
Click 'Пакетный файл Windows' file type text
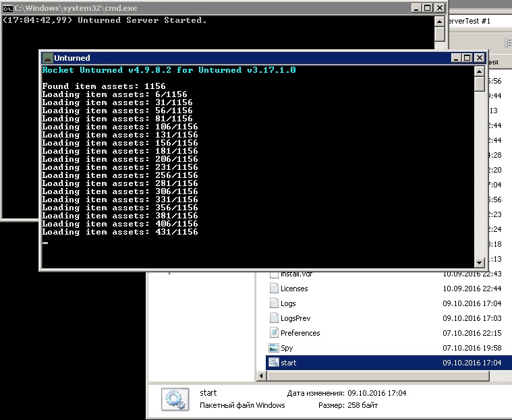click(242, 405)
